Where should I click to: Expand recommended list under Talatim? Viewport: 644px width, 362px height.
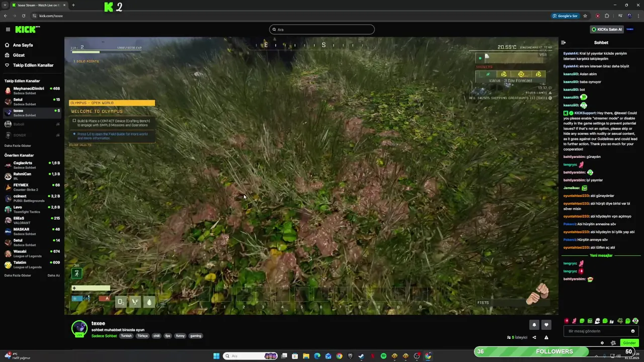[18, 276]
